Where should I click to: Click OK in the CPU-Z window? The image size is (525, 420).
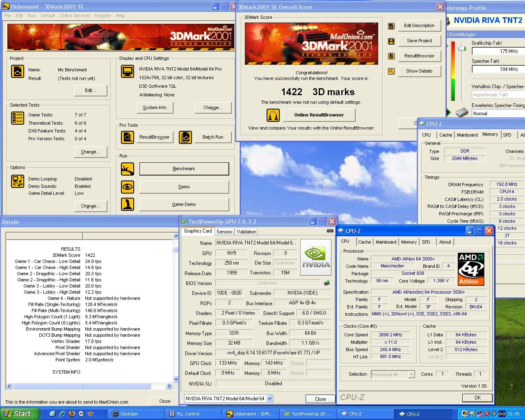coord(477,397)
